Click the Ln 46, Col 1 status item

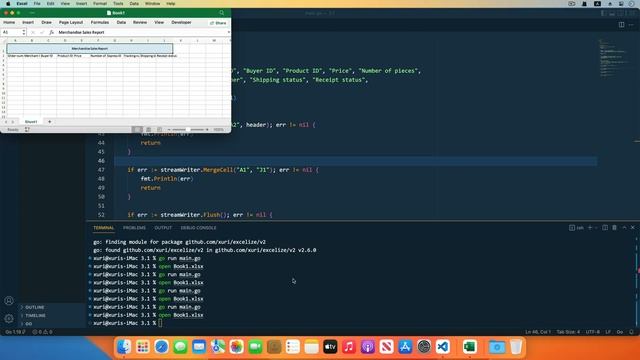point(538,332)
